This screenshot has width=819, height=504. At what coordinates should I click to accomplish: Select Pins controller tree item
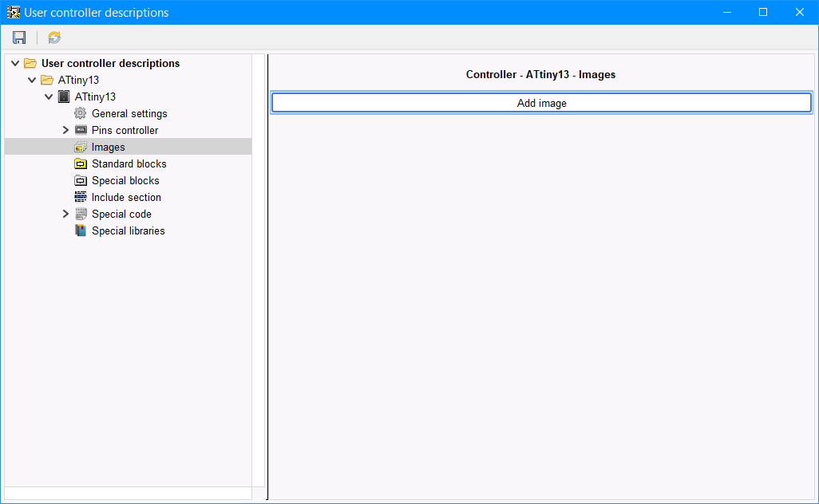pos(125,130)
